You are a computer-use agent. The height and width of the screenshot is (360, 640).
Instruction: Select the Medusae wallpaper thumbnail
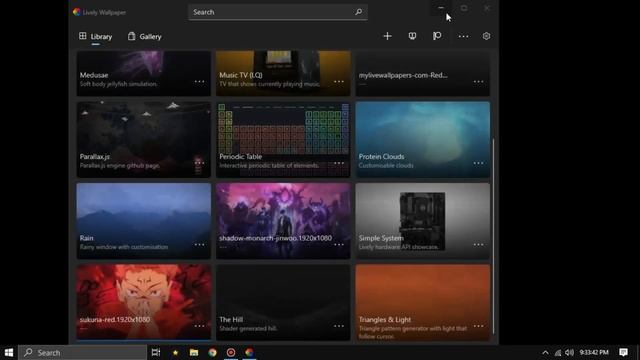(144, 73)
